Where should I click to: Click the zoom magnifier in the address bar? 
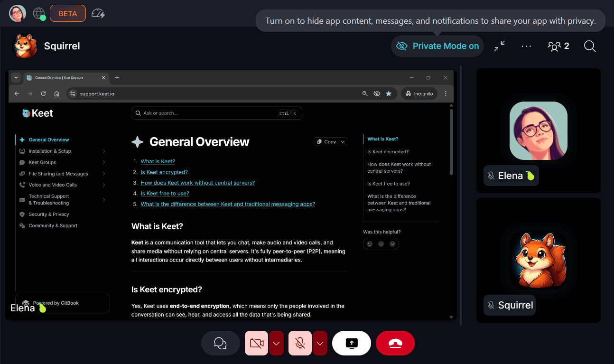(365, 94)
